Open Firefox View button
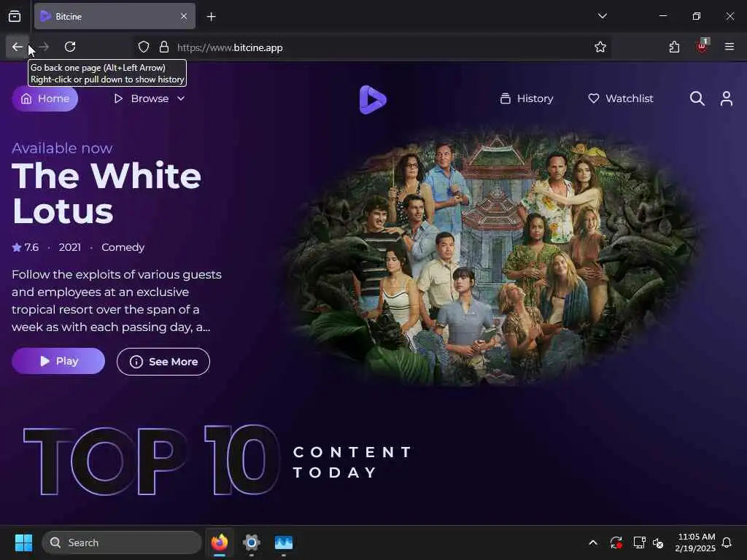 point(15,16)
